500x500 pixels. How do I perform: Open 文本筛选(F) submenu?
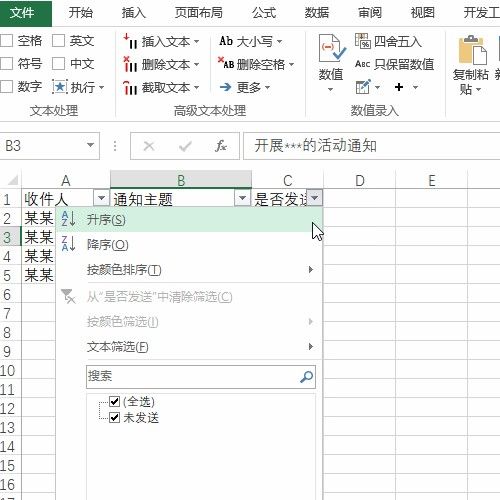189,347
